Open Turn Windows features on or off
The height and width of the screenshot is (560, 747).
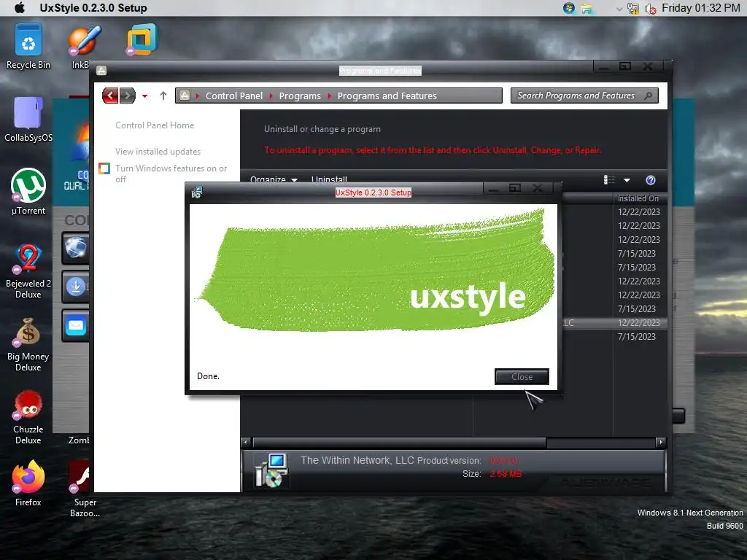click(171, 174)
